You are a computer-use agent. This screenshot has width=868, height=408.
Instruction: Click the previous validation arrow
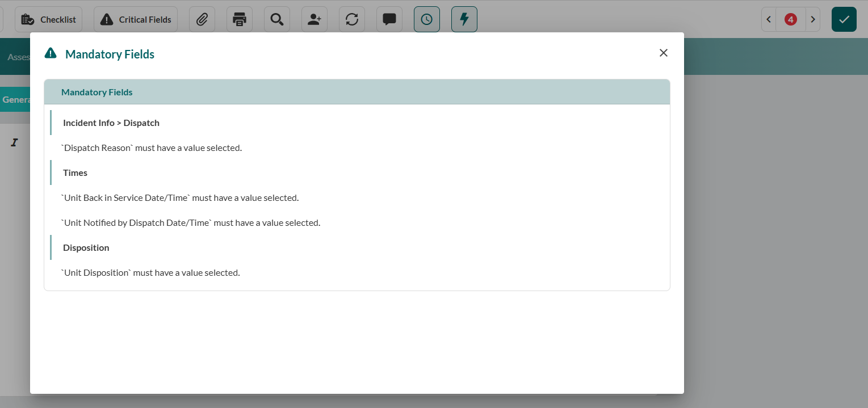pos(768,19)
